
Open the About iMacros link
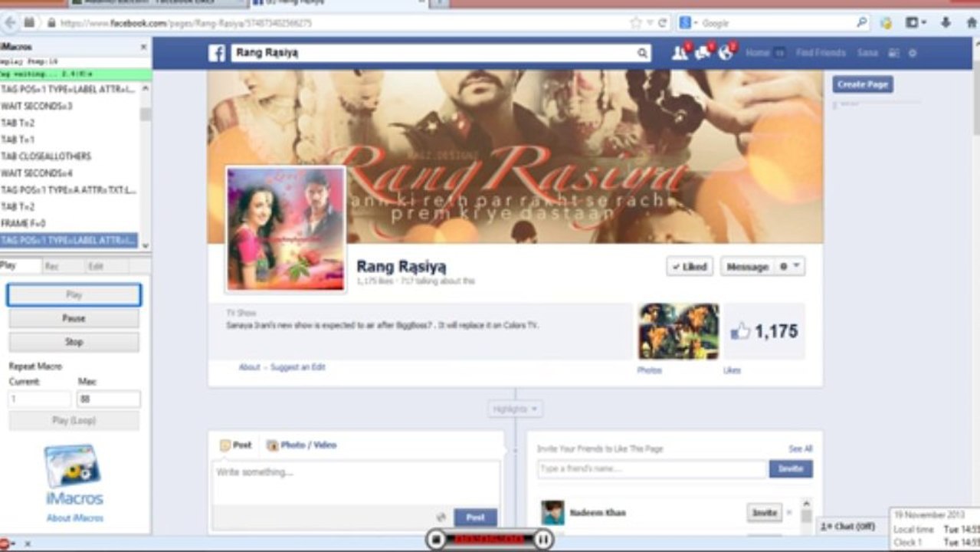tap(75, 518)
